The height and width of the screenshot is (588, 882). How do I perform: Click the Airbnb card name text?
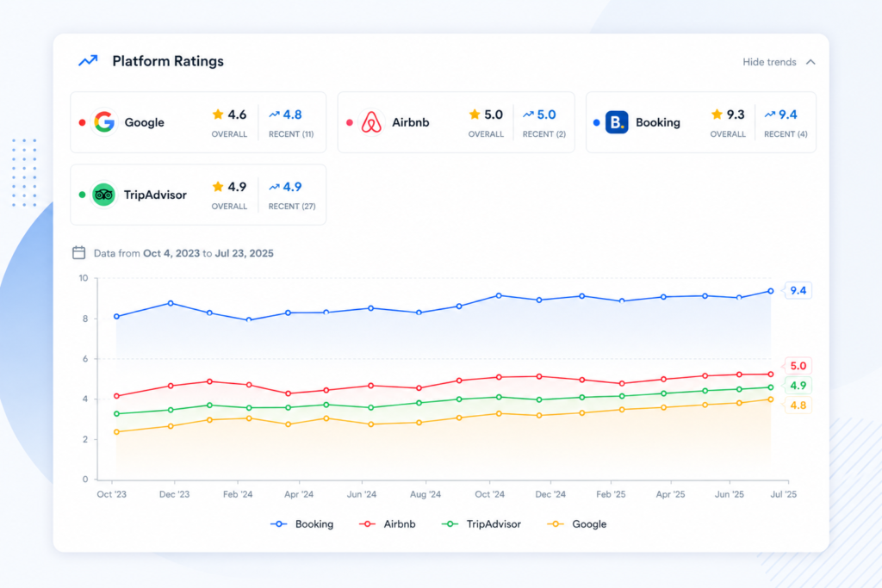coord(410,122)
